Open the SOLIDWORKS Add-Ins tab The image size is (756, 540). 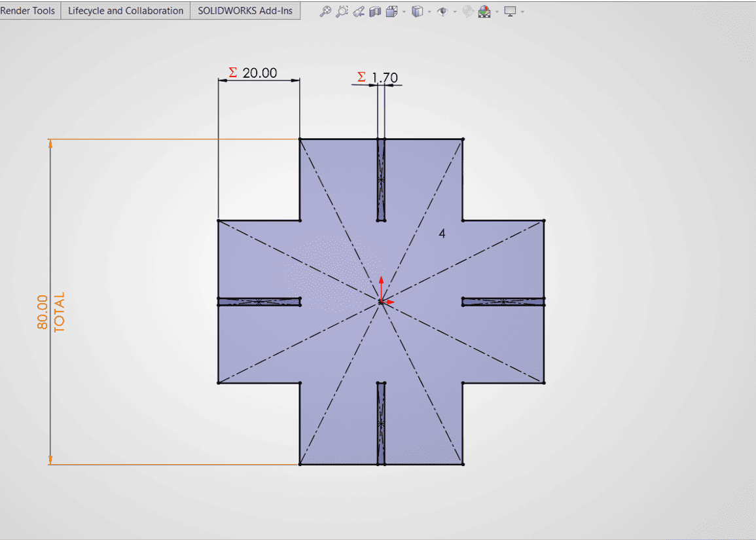(x=245, y=10)
